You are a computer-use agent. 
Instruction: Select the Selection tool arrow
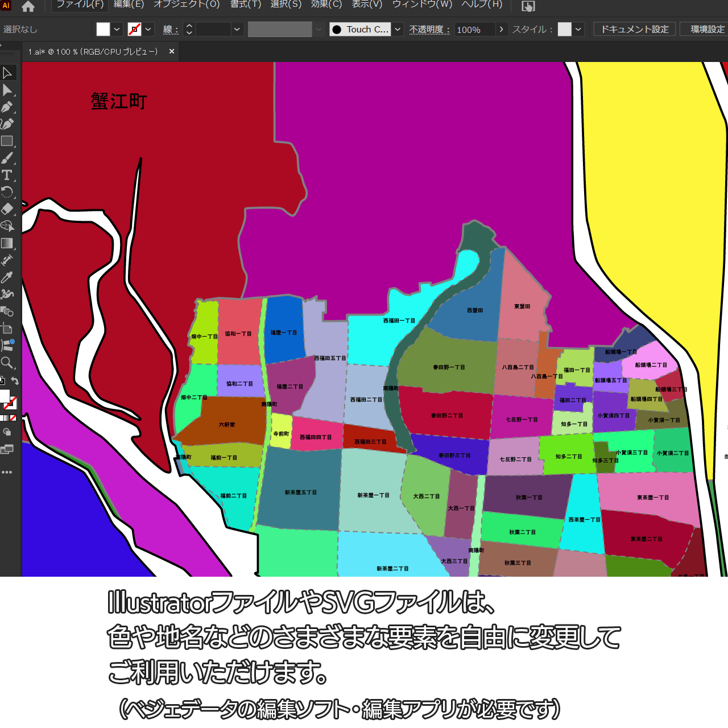(x=7, y=73)
